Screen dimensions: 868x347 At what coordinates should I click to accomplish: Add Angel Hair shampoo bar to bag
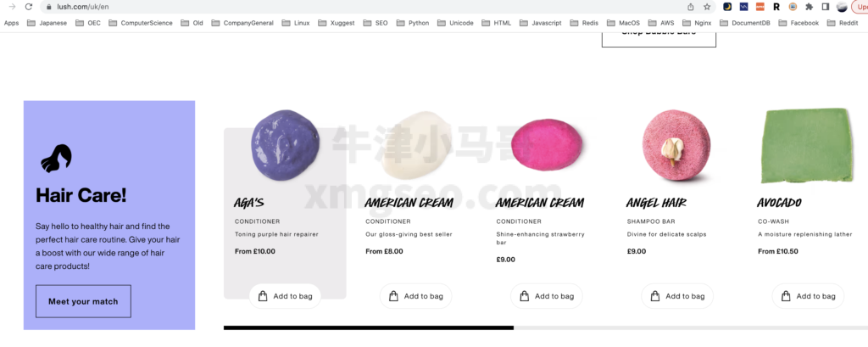pyautogui.click(x=677, y=296)
